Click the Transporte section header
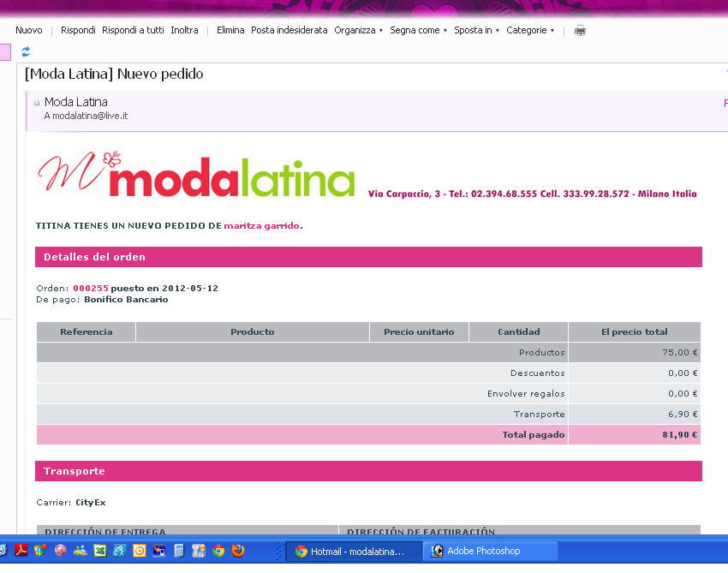This screenshot has height=573, width=728. pos(368,471)
